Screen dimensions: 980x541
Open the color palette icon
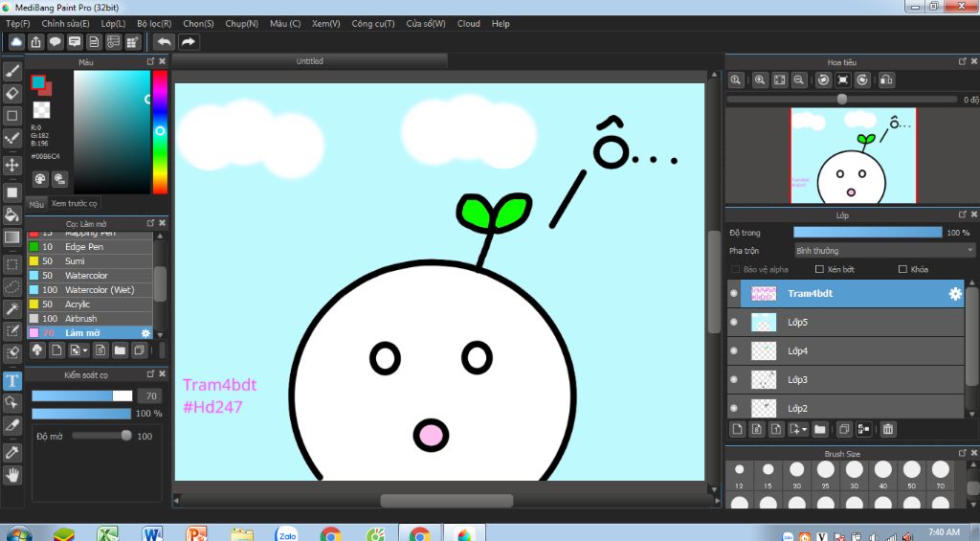click(x=40, y=179)
